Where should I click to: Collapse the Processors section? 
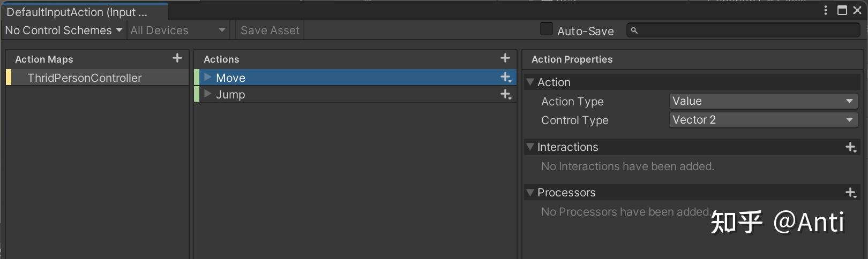(530, 192)
